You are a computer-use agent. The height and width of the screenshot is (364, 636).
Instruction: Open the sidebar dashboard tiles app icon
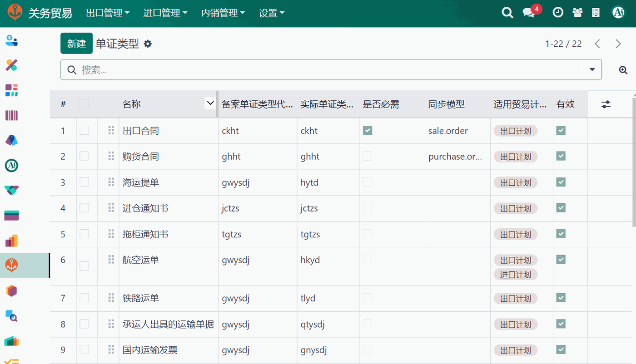(x=11, y=90)
